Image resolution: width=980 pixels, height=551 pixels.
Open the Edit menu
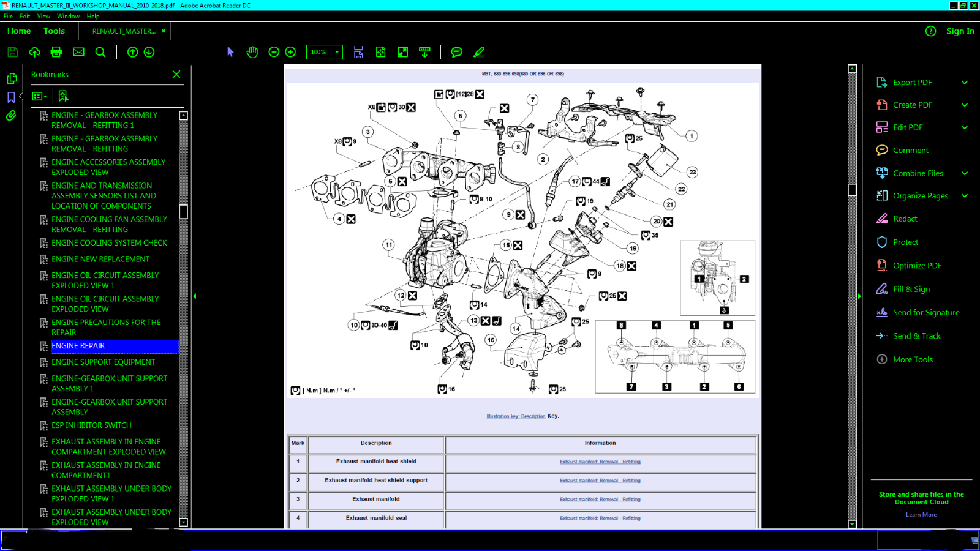coord(24,17)
